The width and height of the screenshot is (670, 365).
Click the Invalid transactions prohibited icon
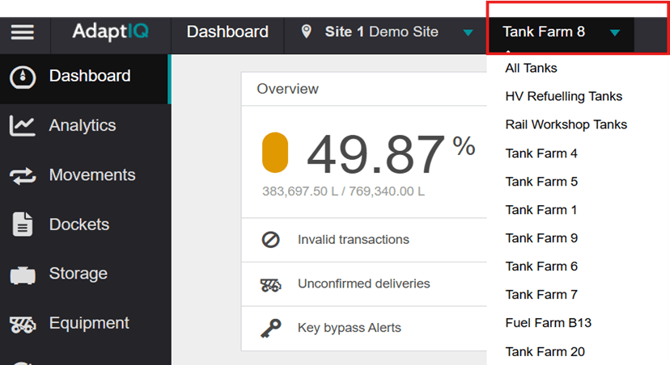pyautogui.click(x=270, y=240)
